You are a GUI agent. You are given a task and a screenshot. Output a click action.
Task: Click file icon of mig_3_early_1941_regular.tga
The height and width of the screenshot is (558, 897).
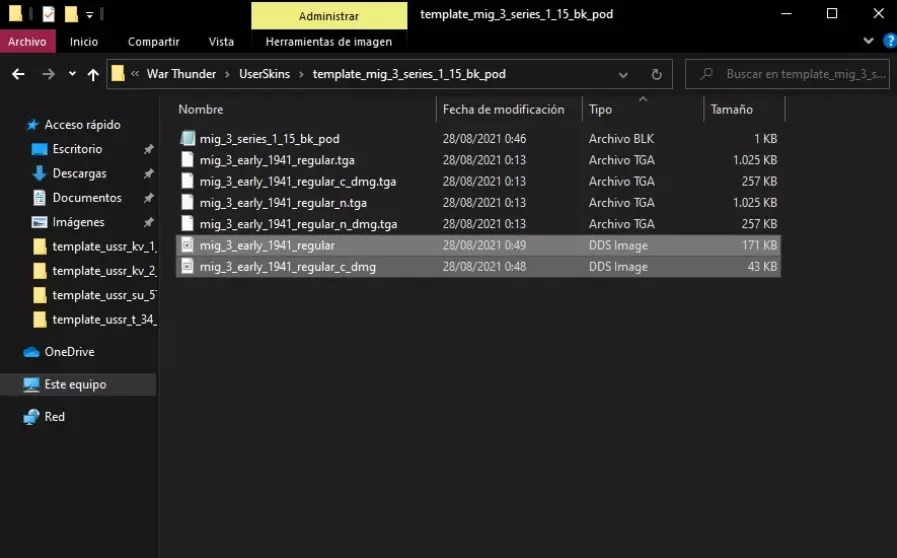(187, 160)
